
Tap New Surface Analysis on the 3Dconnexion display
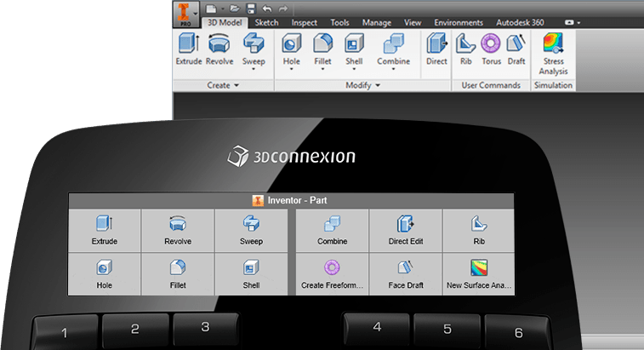(x=479, y=274)
